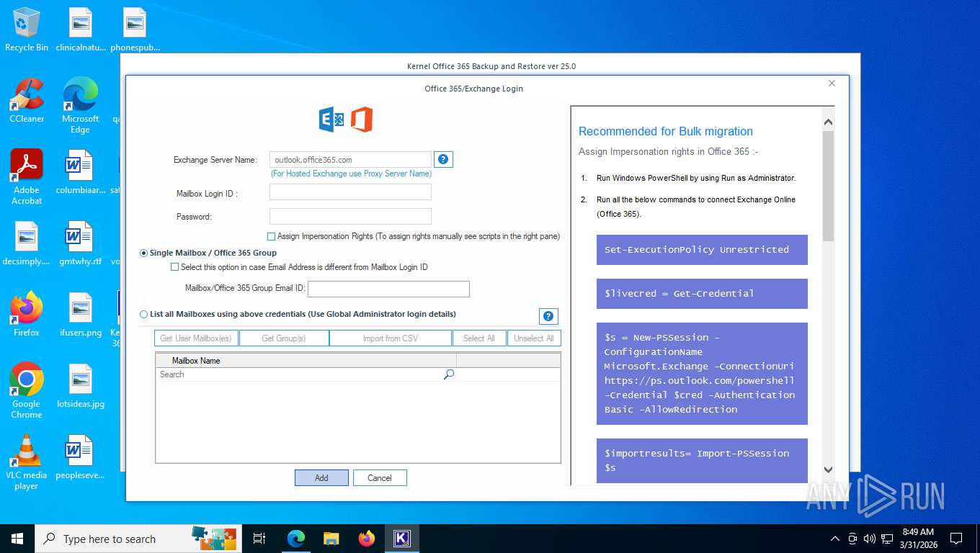Open Windows Start menu
The image size is (980, 553).
pos(17,539)
